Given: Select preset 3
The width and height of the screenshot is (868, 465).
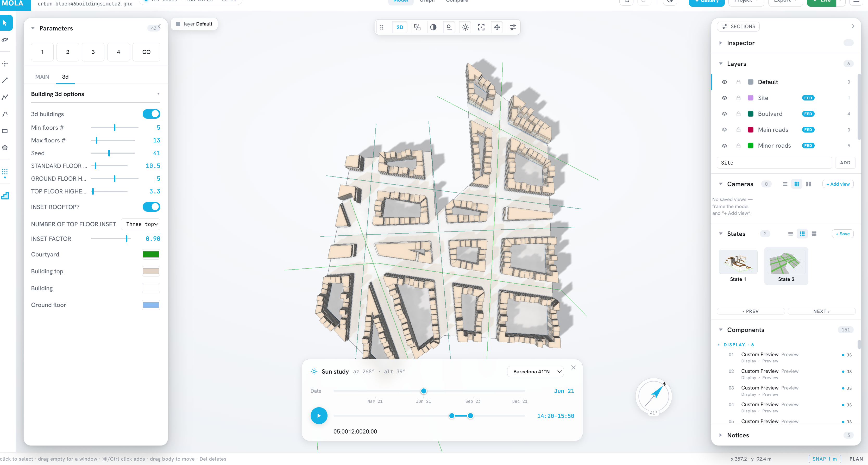Looking at the screenshot, I should tap(93, 52).
